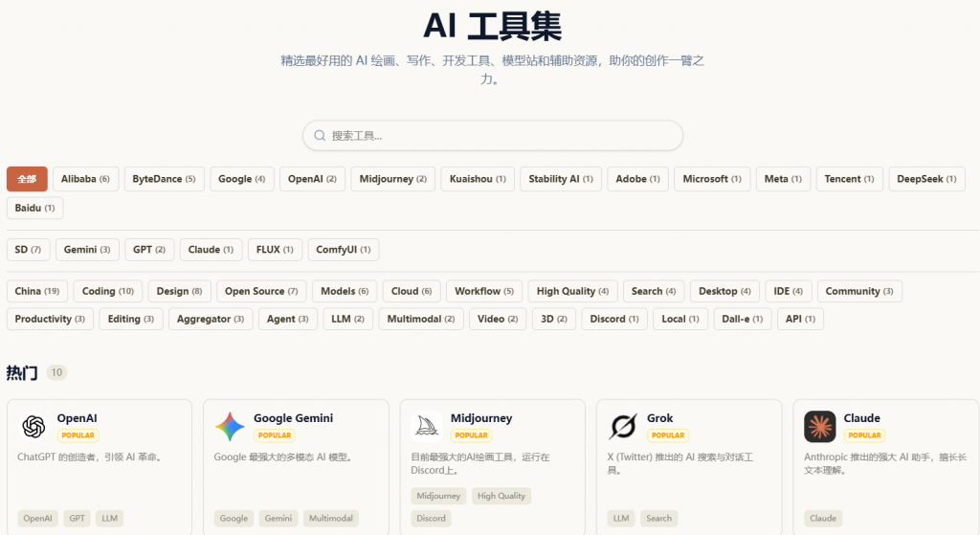Image resolution: width=980 pixels, height=535 pixels.
Task: Choose the LLM (2) tag filter
Action: click(347, 319)
